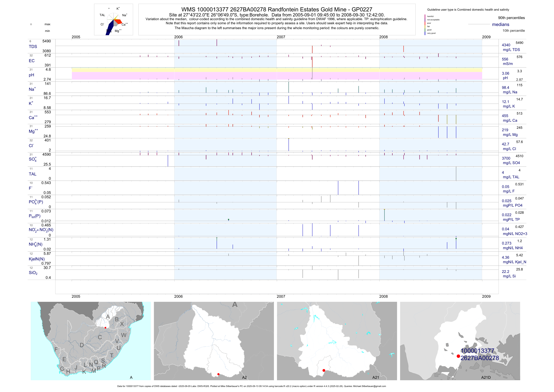This screenshot has width=554, height=392.
Task: Click the red site marker on the A2 map
Action: [x=218, y=374]
